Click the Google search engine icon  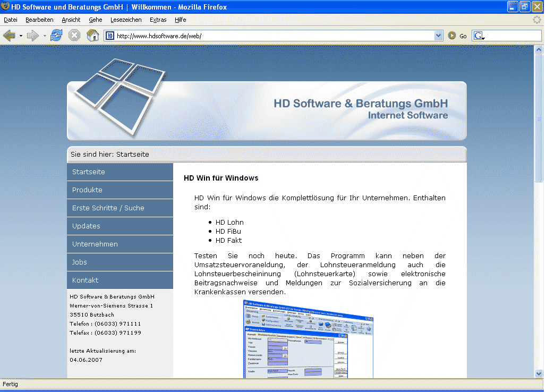pyautogui.click(x=479, y=36)
